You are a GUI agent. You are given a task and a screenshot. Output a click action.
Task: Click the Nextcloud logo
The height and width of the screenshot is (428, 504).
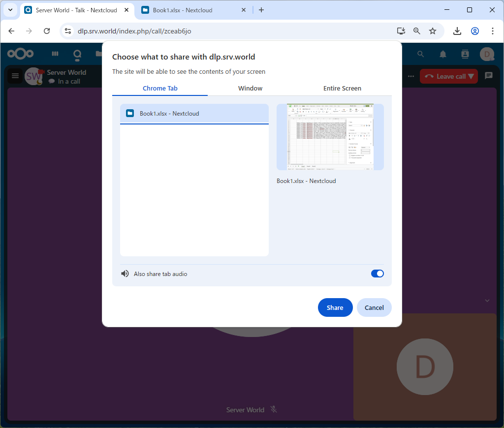[21, 54]
